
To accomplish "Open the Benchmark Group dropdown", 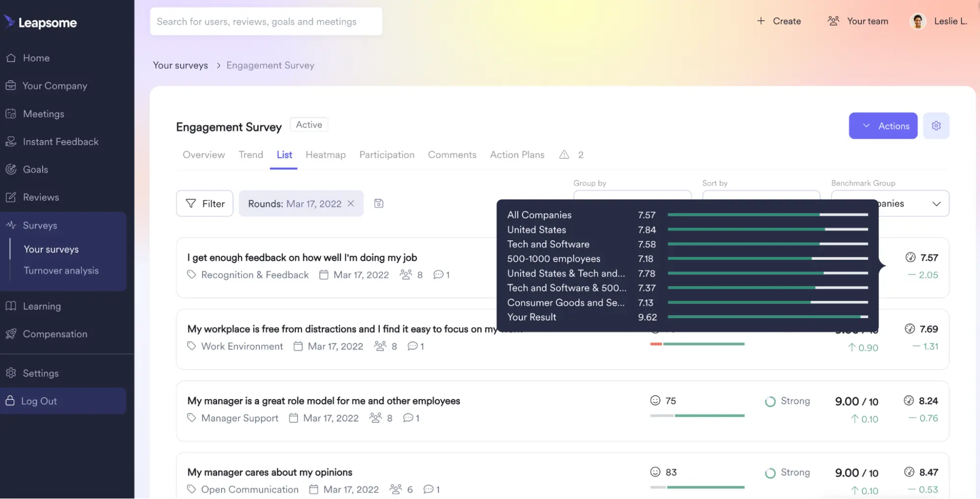I will (x=889, y=203).
